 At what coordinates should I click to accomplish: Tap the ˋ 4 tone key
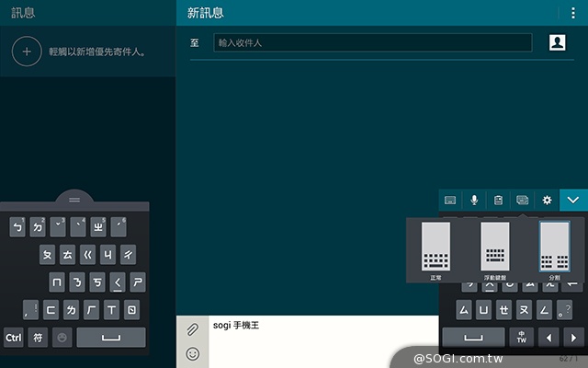pyautogui.click(x=78, y=227)
